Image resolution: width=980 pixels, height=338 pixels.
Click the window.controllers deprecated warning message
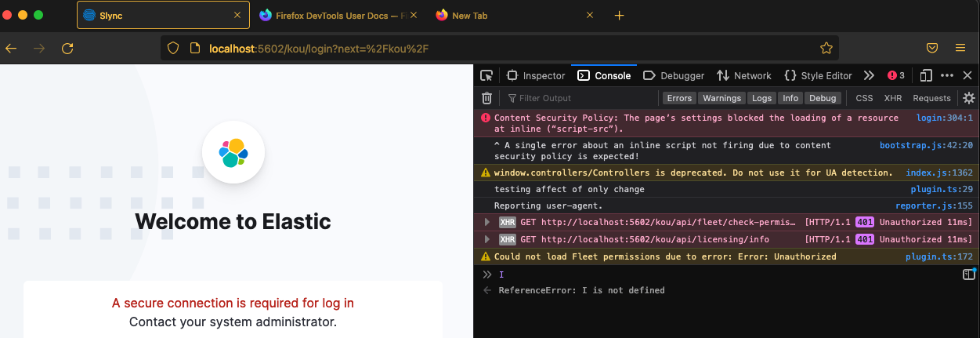pyautogui.click(x=693, y=173)
